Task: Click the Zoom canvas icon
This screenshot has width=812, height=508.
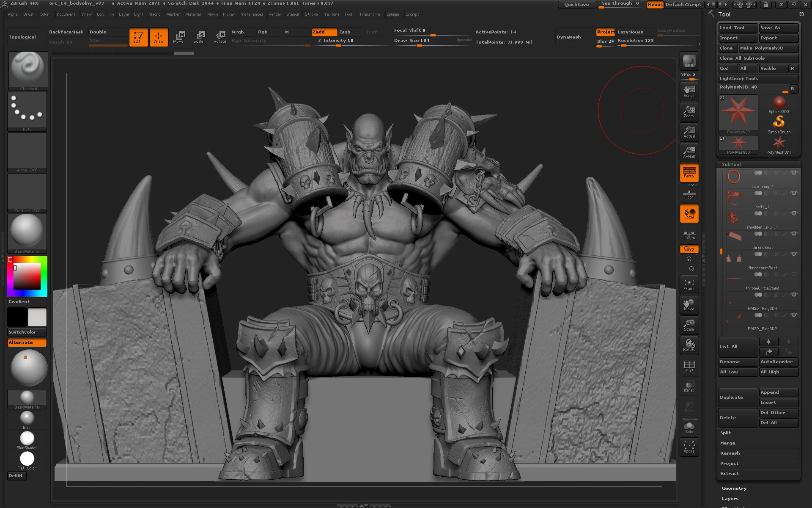Action: coord(689,112)
